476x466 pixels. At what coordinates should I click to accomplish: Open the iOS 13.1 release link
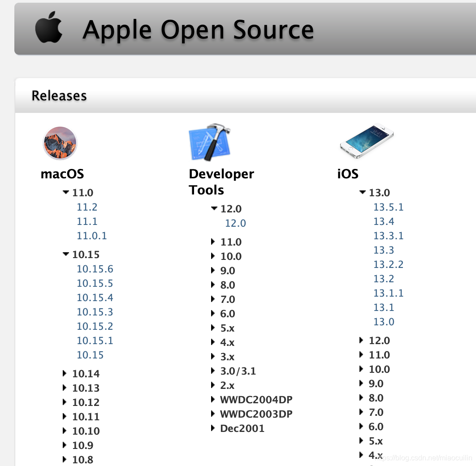(384, 308)
